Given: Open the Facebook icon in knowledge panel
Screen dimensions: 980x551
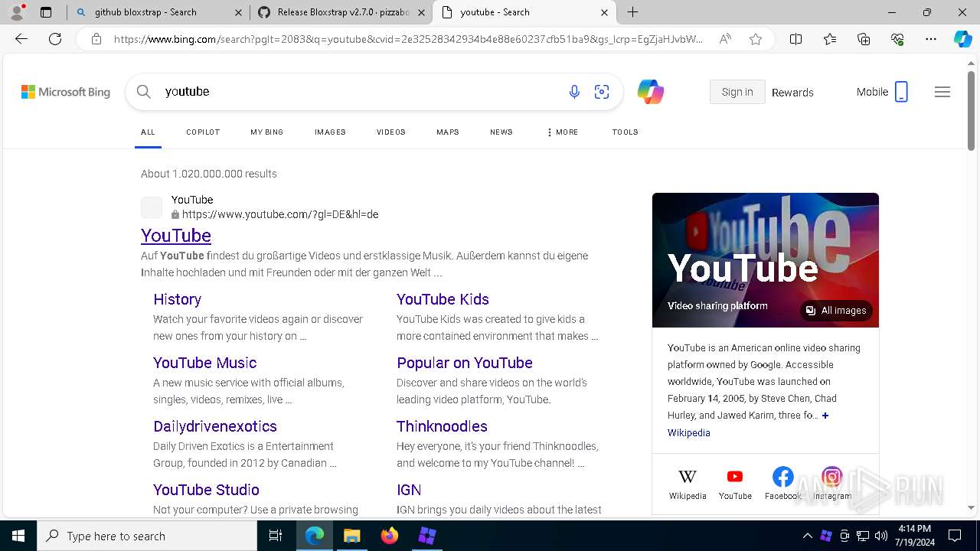Looking at the screenshot, I should click(782, 477).
